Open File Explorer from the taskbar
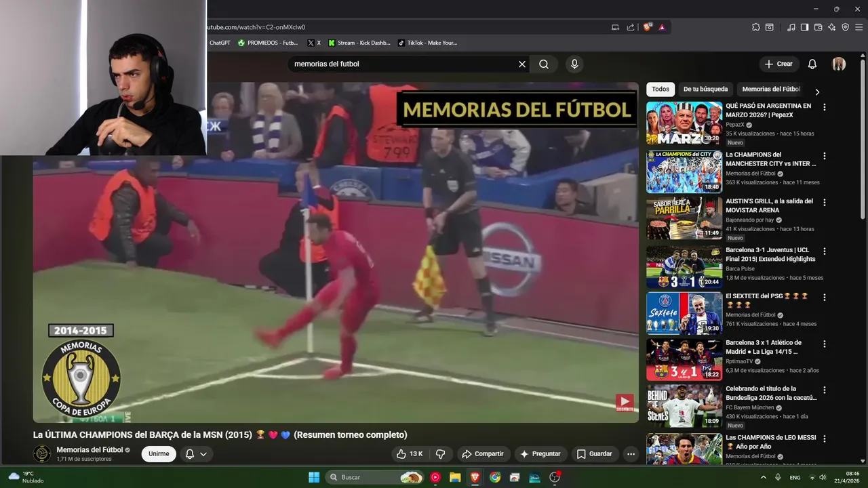The image size is (868, 488). point(455,477)
